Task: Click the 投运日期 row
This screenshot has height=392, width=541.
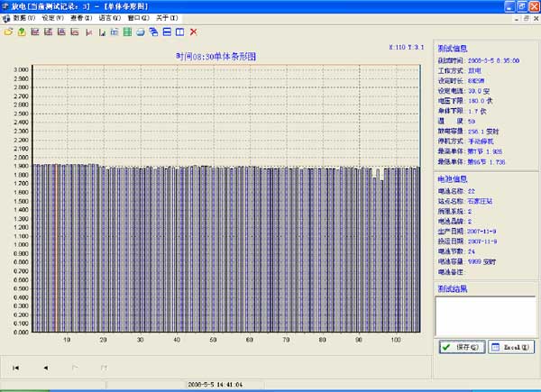Action: 467,242
